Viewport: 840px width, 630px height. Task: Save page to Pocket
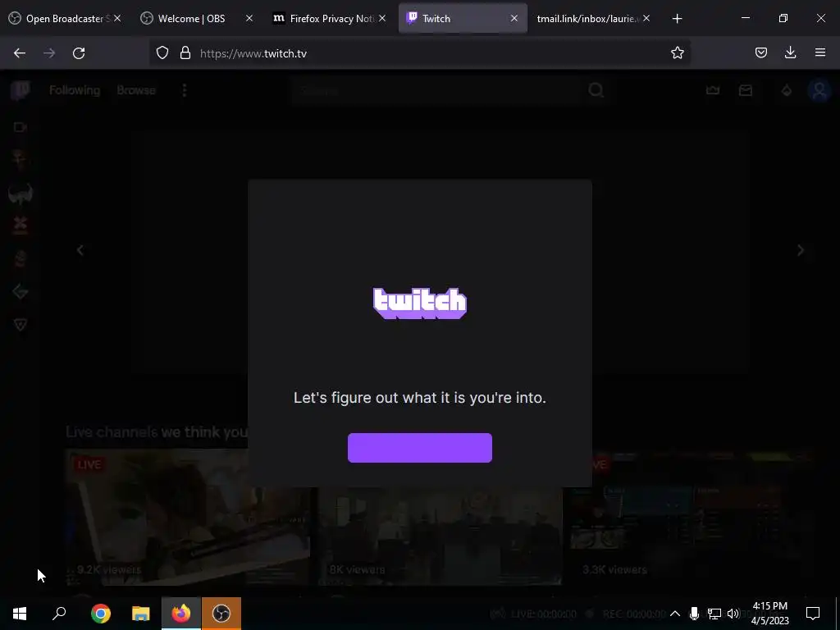coord(761,52)
